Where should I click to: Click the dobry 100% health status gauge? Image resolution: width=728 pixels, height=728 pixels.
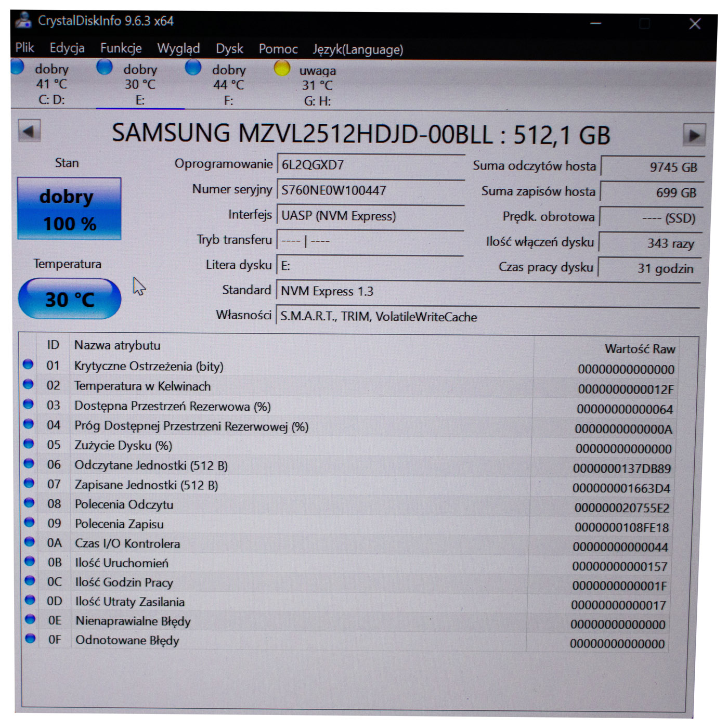coord(69,208)
